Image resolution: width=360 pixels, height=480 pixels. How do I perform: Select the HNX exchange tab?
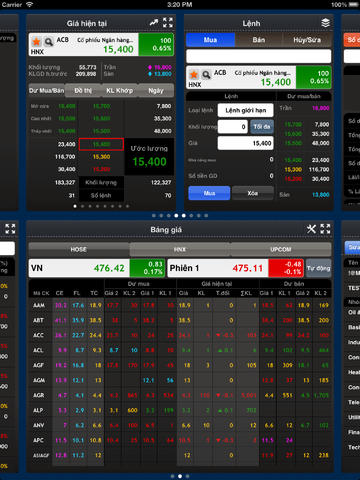[180, 249]
